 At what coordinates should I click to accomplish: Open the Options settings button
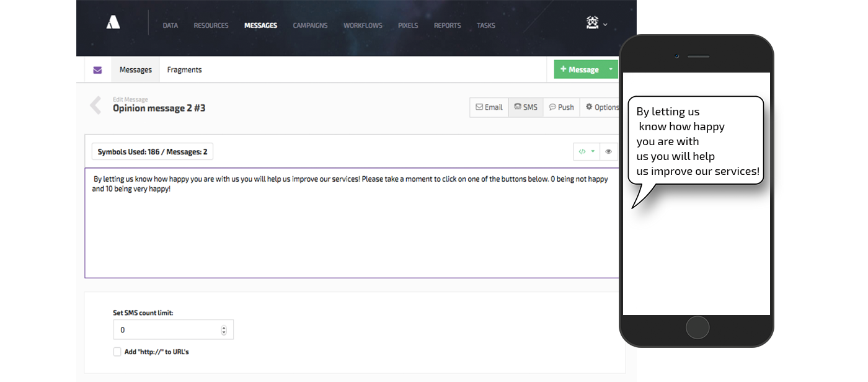[601, 107]
